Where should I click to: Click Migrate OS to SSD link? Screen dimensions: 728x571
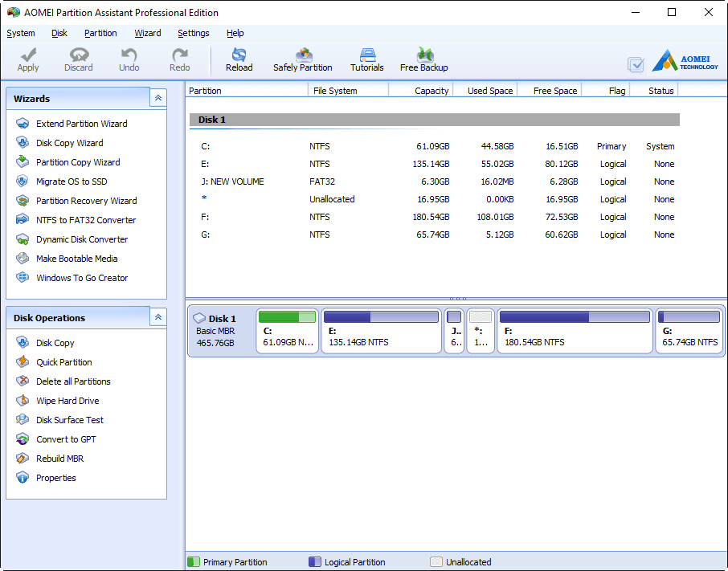(72, 181)
